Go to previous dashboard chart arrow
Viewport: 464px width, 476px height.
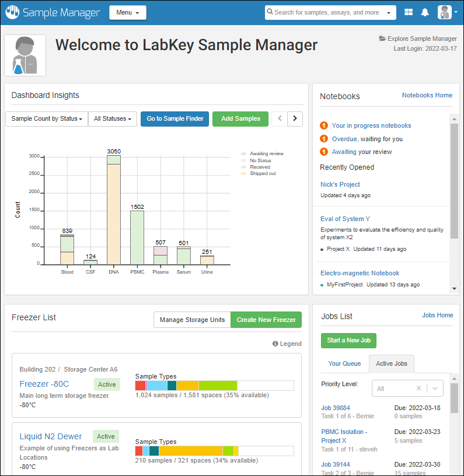click(280, 118)
